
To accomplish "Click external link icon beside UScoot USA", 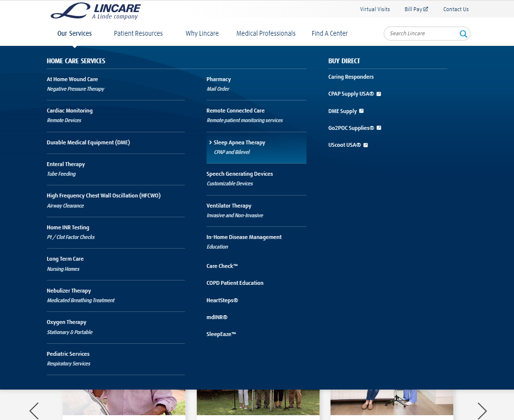I will (366, 145).
